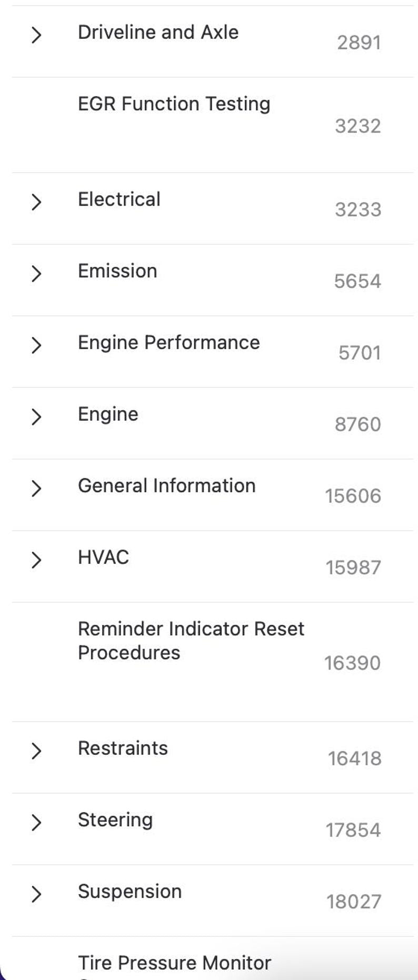Expand the Restraints category chevron
The image size is (418, 980).
36,751
